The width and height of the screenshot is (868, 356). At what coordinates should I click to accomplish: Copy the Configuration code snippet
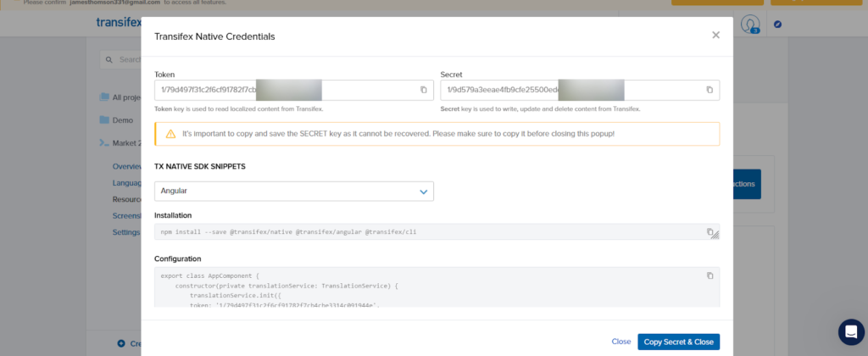point(709,275)
